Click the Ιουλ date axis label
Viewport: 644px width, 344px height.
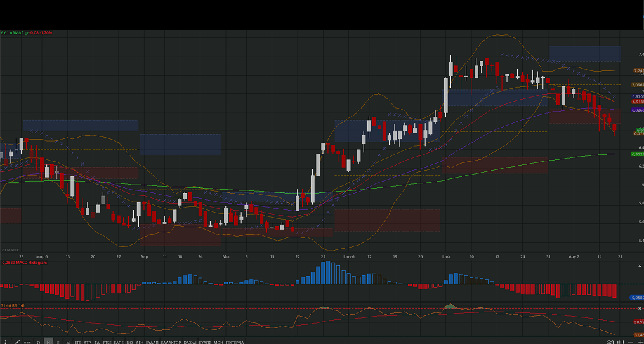pyautogui.click(x=446, y=256)
